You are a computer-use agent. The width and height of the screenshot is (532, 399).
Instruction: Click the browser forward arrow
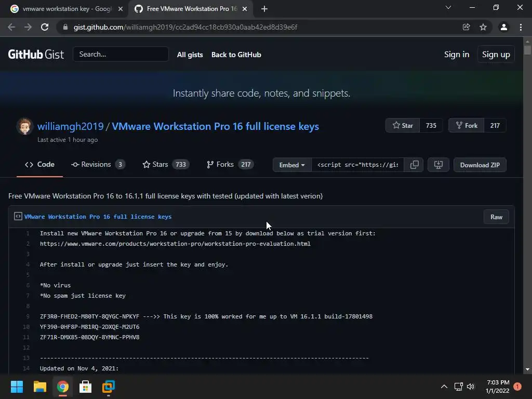(x=28, y=27)
